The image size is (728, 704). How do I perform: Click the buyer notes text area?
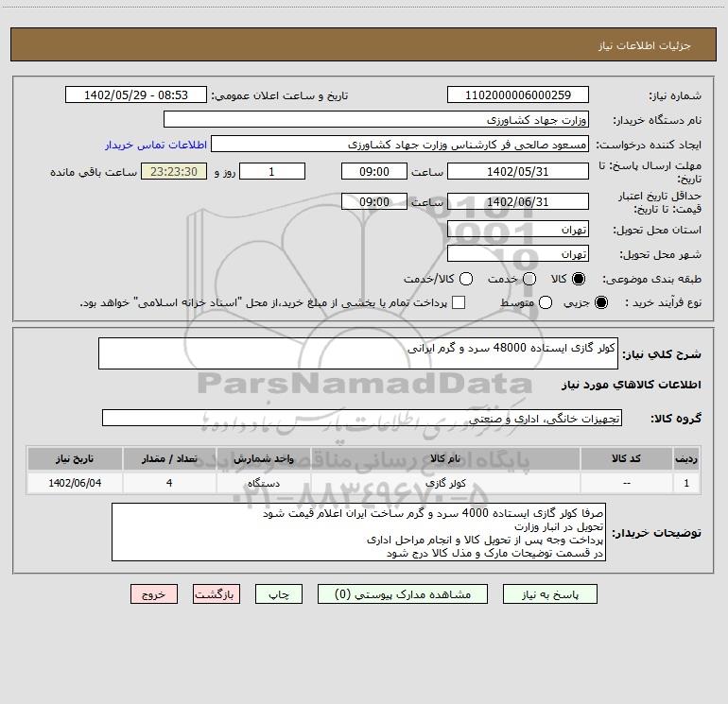tap(358, 532)
